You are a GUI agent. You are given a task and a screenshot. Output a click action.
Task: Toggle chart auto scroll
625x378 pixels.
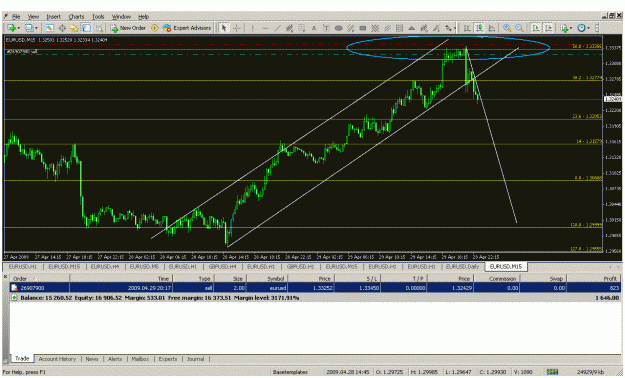536,28
